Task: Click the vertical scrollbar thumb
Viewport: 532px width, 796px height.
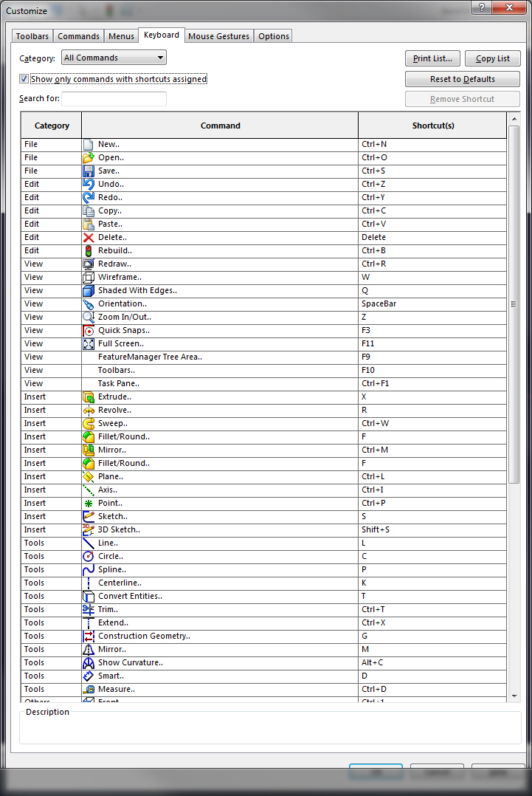Action: (514, 304)
